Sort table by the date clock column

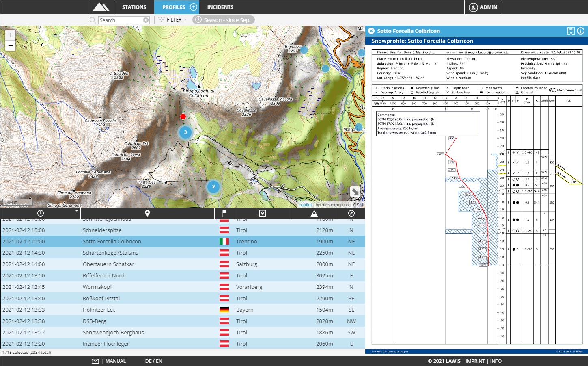tap(41, 213)
